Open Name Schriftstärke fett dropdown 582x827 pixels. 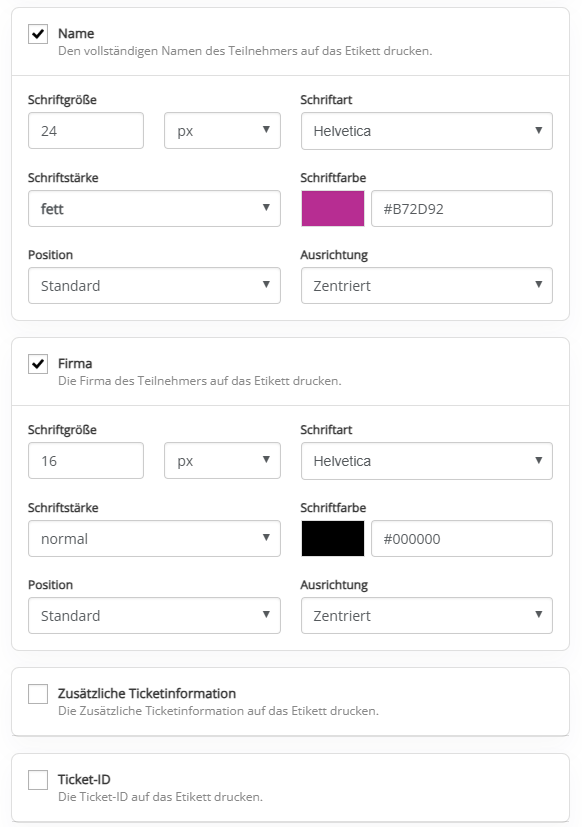pos(154,209)
